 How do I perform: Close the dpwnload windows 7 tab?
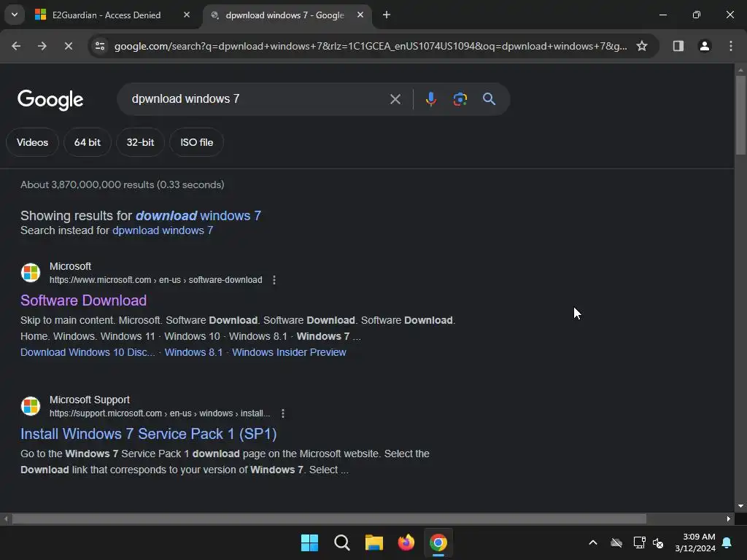point(360,15)
